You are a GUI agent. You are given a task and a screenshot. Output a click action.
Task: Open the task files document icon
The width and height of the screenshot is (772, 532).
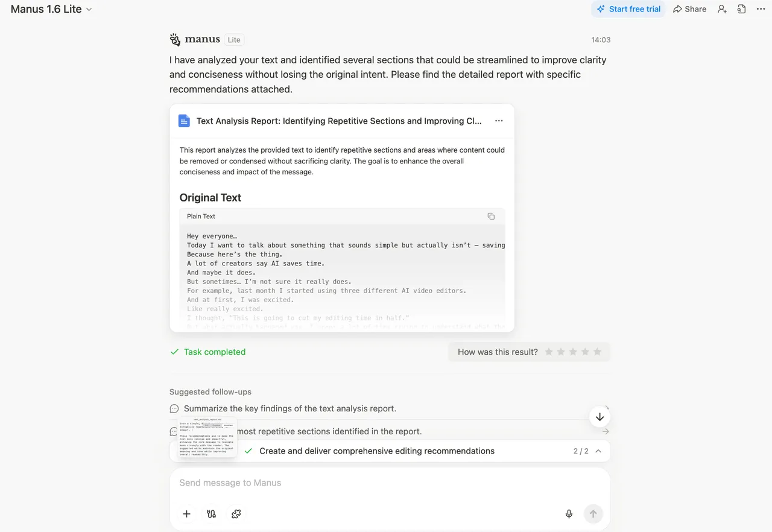741,9
